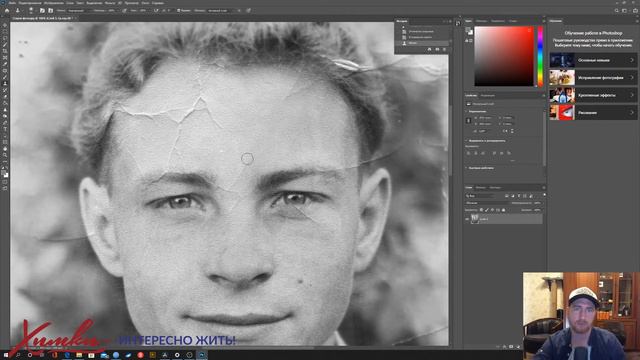Collapse the Align and Distribute section
The height and width of the screenshot is (360, 640).
[x=466, y=140]
